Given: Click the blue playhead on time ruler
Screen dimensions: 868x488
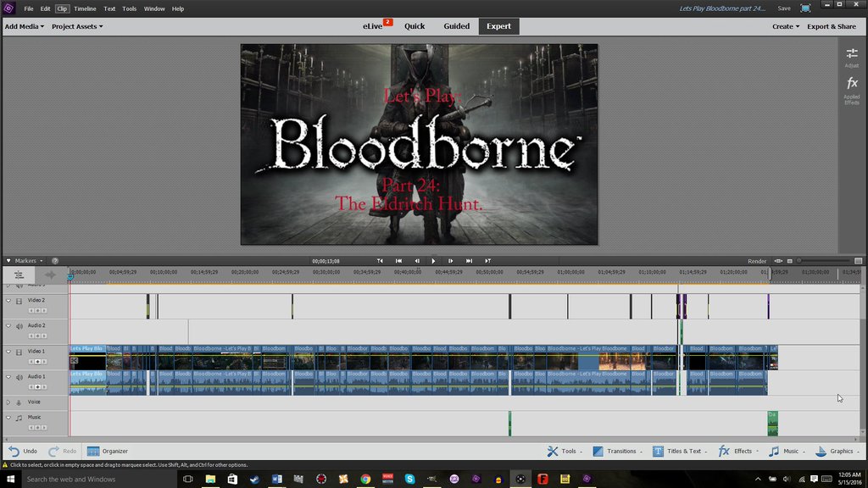Looking at the screenshot, I should pyautogui.click(x=70, y=276).
